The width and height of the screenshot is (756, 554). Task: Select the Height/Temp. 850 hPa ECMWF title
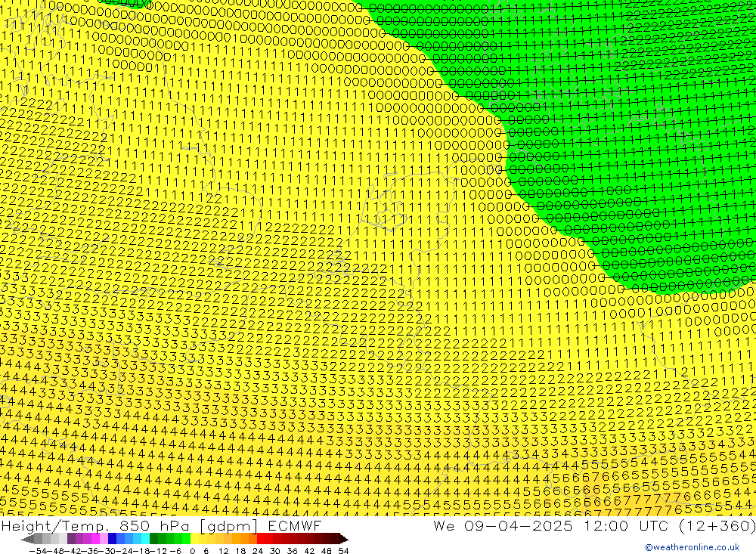click(161, 525)
